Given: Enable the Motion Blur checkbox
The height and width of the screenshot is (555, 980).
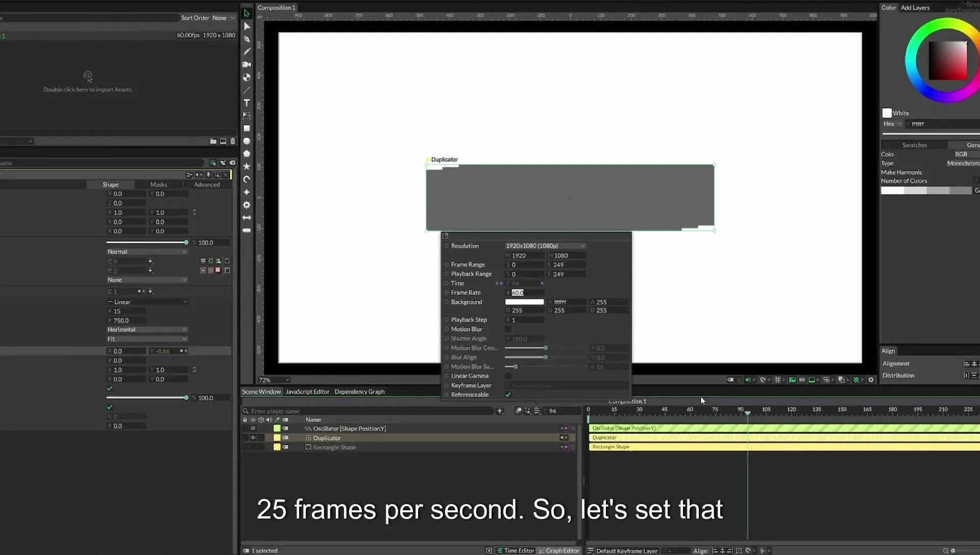Looking at the screenshot, I should [x=508, y=330].
